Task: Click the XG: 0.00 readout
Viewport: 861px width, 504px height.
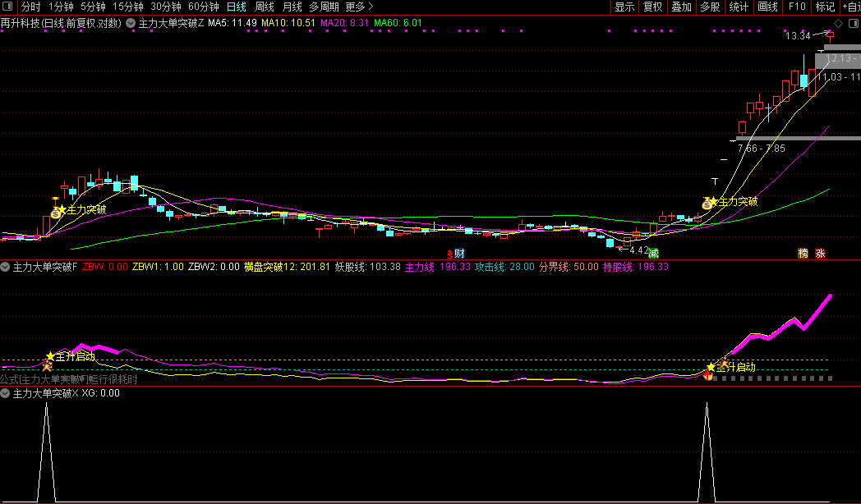Action: (100, 393)
